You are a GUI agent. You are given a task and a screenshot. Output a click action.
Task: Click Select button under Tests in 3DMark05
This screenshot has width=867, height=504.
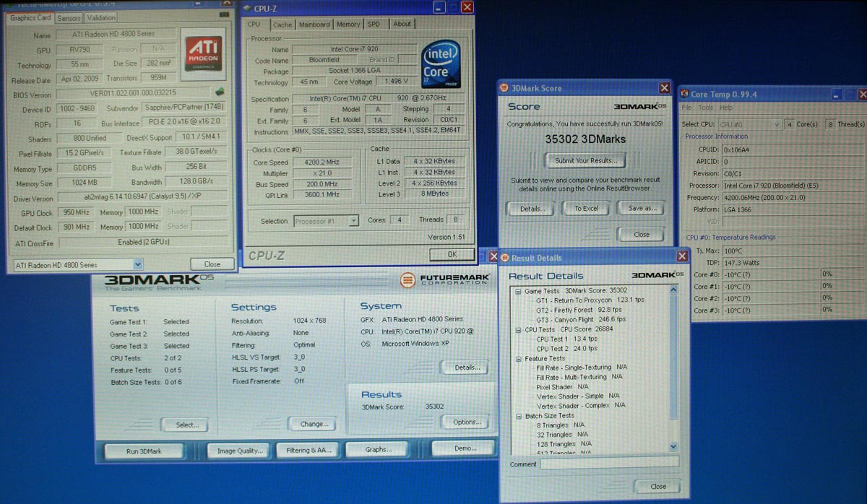pos(186,425)
